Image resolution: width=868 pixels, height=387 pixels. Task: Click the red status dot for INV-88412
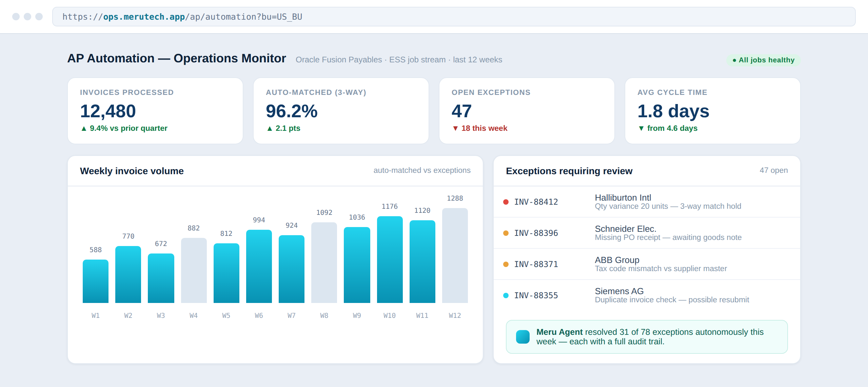506,202
